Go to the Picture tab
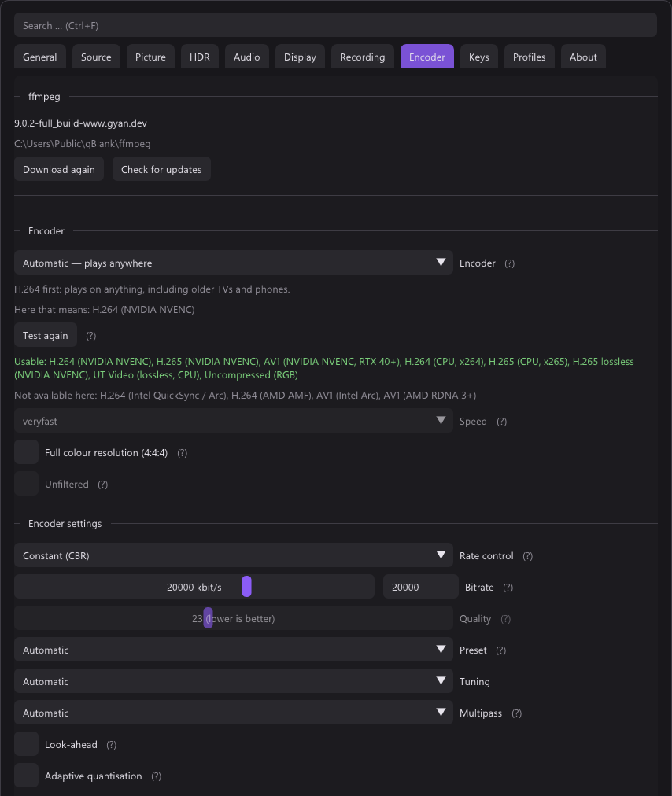Viewport: 672px width, 796px height. point(150,57)
